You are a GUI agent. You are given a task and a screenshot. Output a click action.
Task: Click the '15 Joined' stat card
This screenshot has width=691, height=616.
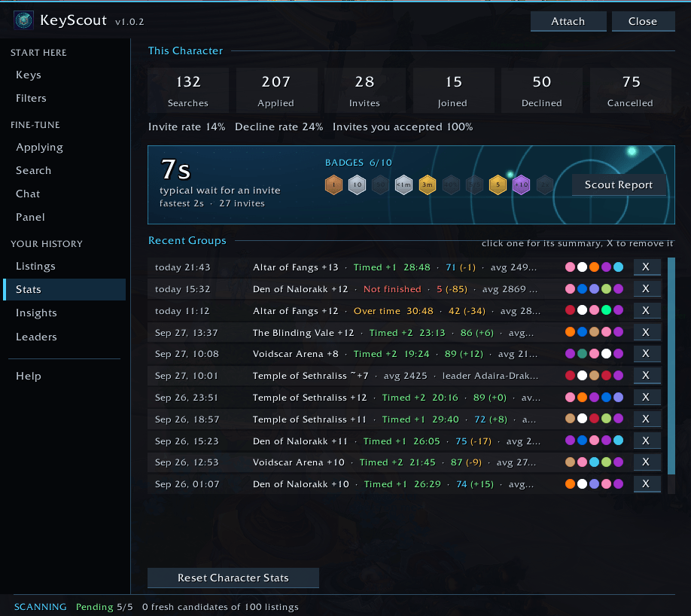[453, 91]
